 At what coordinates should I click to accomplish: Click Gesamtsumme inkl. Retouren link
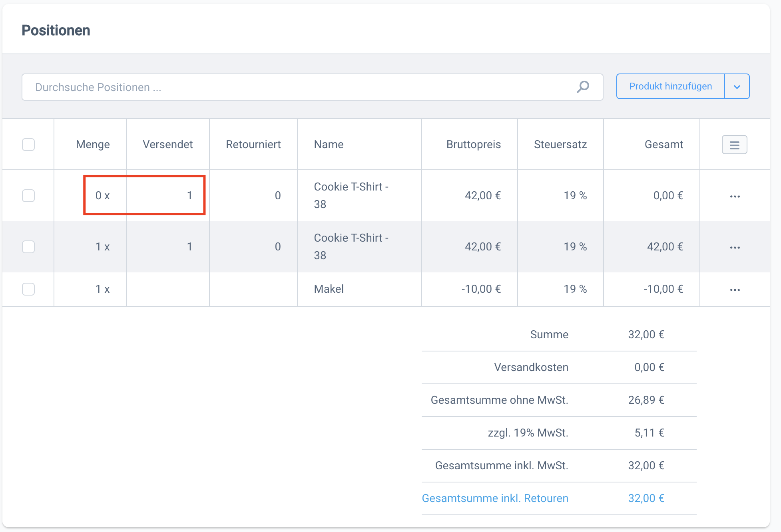pos(495,498)
